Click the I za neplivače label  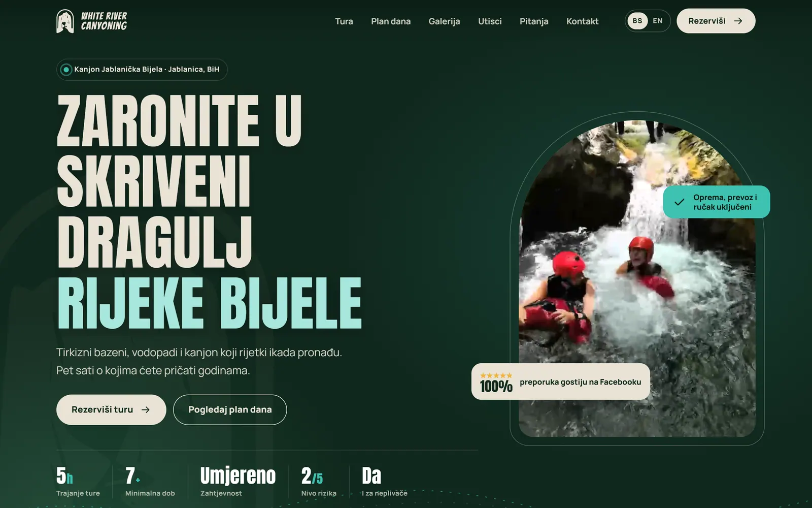[385, 493]
